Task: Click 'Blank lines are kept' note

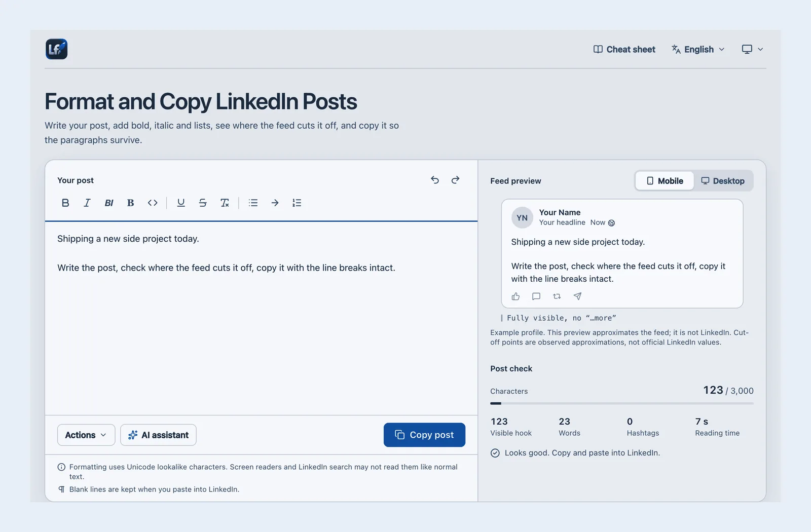Action: [x=154, y=489]
